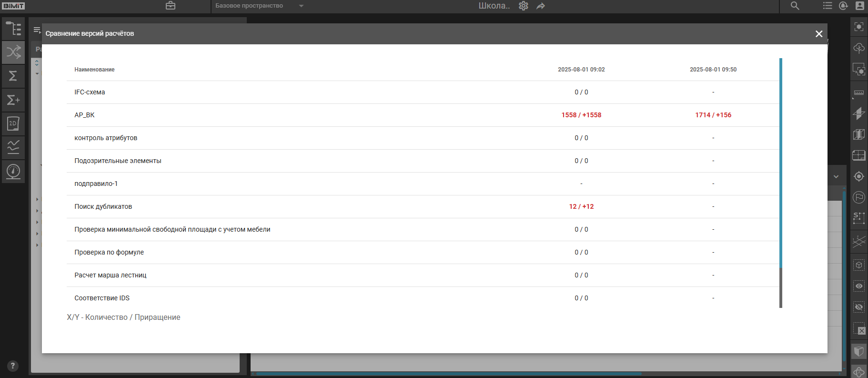
Task: Expand the chevron on the right panel
Action: point(836,176)
